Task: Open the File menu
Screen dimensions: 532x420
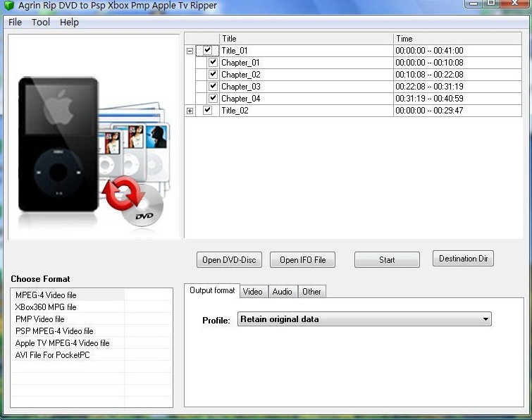Action: click(15, 22)
